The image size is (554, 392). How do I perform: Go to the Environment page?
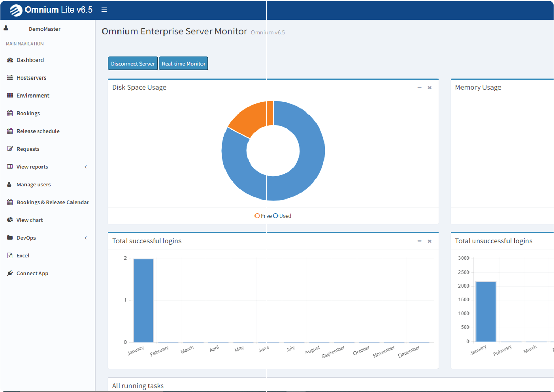pyautogui.click(x=47, y=96)
